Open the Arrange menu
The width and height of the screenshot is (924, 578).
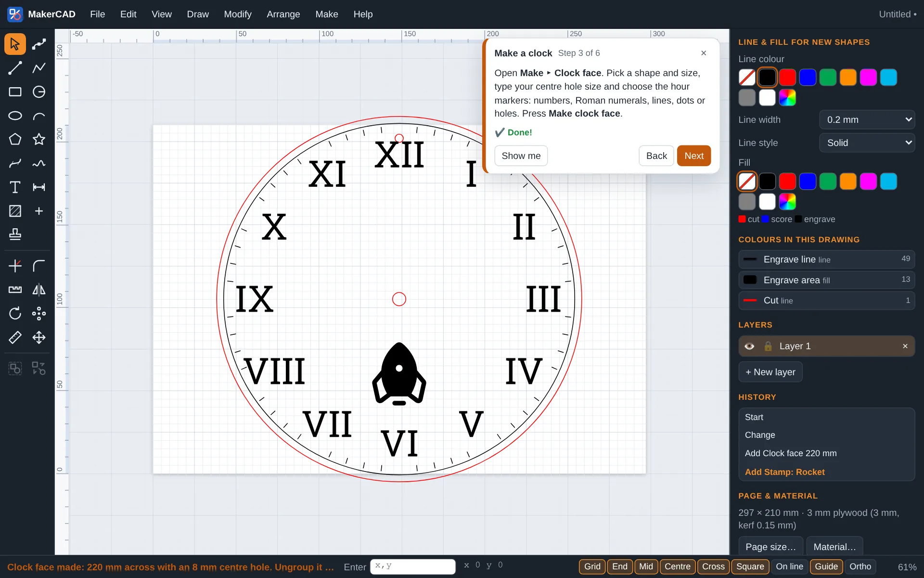pos(283,14)
